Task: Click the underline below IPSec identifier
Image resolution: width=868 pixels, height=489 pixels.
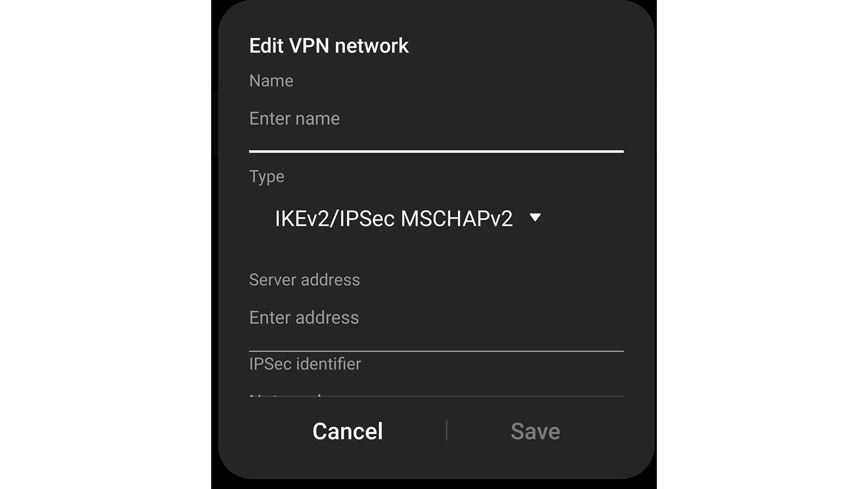Action: pos(436,396)
